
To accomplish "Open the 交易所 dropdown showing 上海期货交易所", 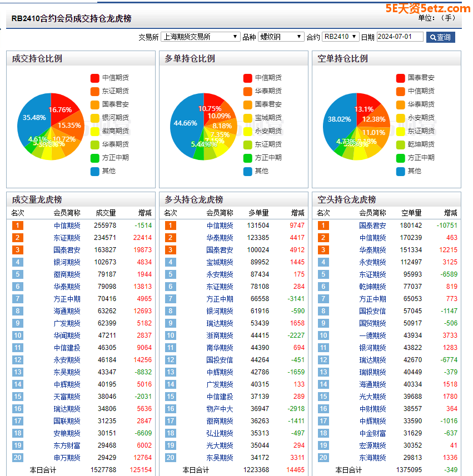I will click(200, 37).
